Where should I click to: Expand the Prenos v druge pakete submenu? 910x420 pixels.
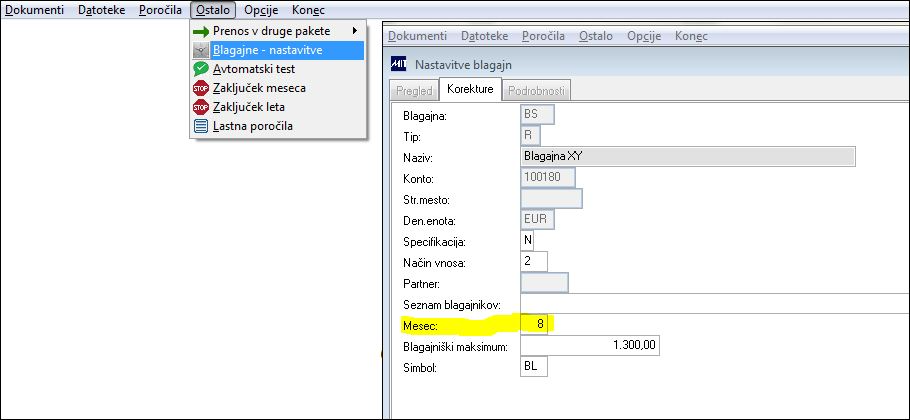click(x=278, y=31)
